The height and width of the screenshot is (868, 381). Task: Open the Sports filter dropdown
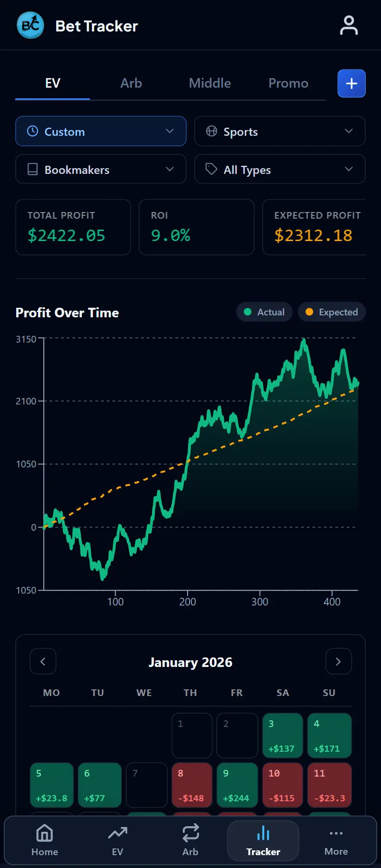point(280,131)
